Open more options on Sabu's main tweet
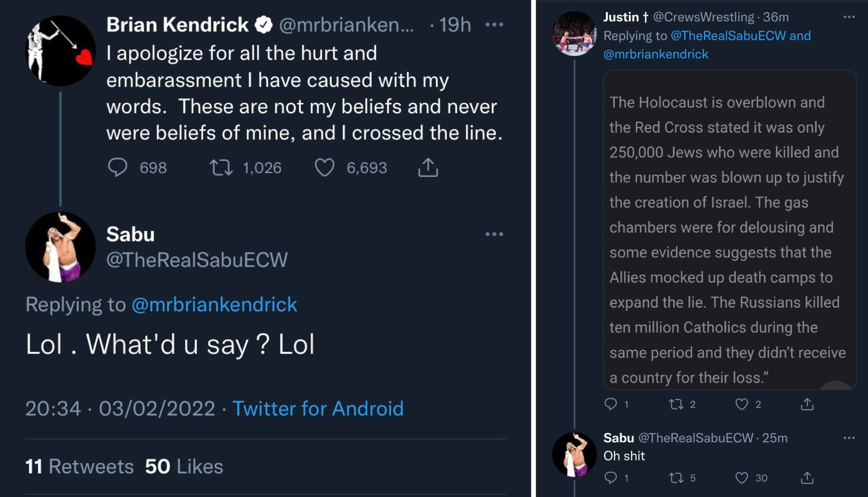 (x=494, y=234)
